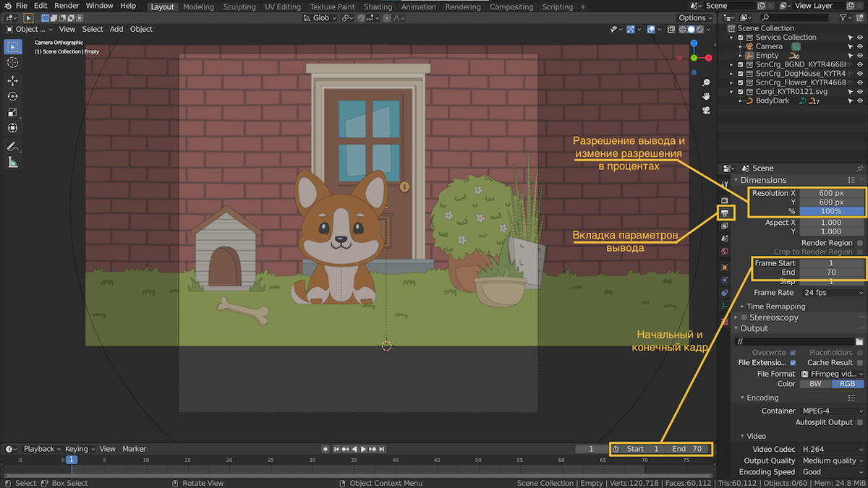Click the RGB color mode button
This screenshot has height=488, width=868.
click(848, 384)
